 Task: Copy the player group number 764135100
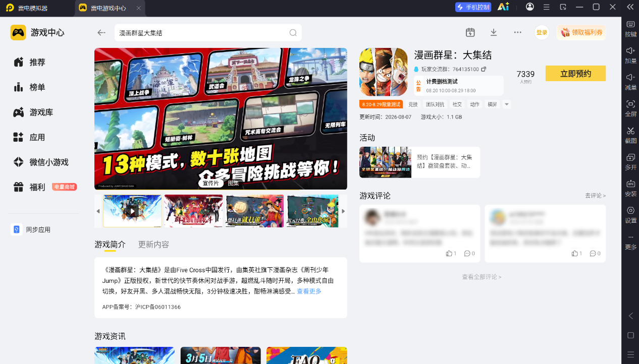484,69
